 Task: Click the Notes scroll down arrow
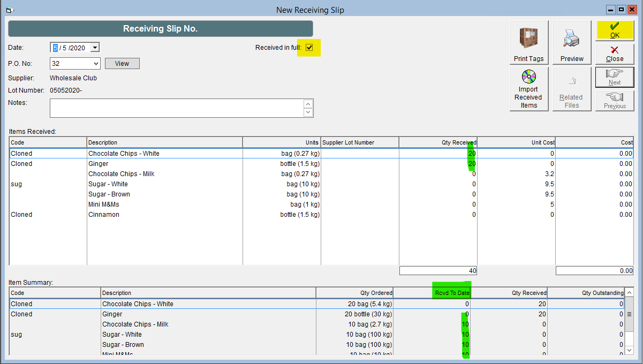pos(308,112)
